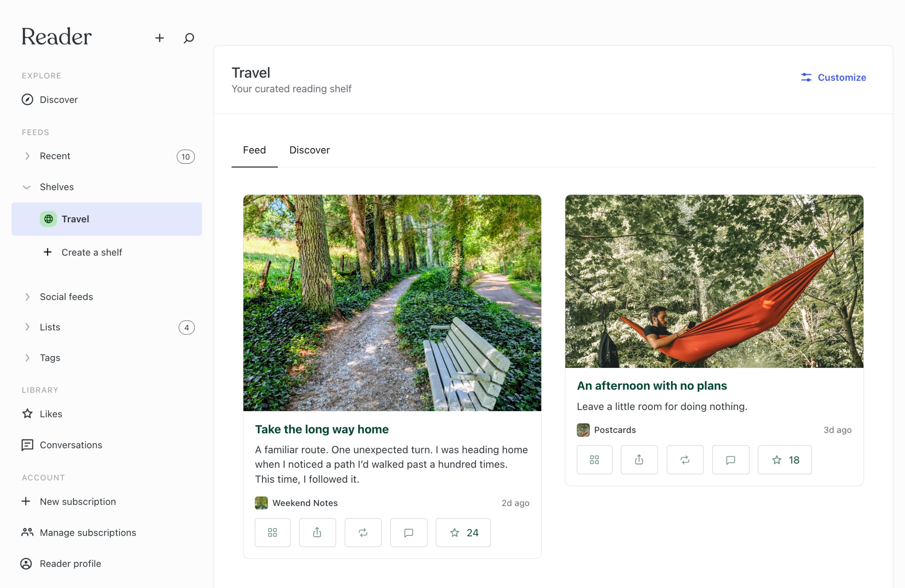Click the Lists count badge 4

point(187,328)
